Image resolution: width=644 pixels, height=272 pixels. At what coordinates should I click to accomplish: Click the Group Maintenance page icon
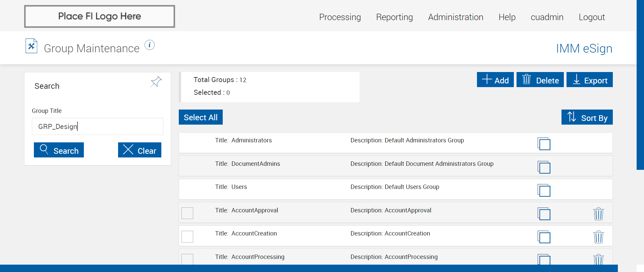tap(32, 46)
